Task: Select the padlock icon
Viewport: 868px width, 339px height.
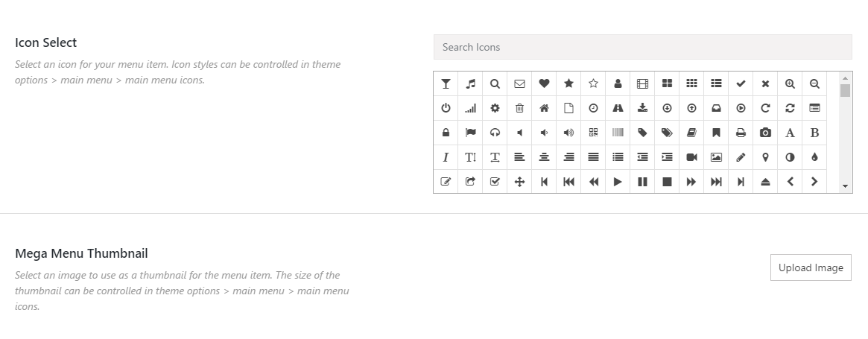Action: tap(446, 133)
